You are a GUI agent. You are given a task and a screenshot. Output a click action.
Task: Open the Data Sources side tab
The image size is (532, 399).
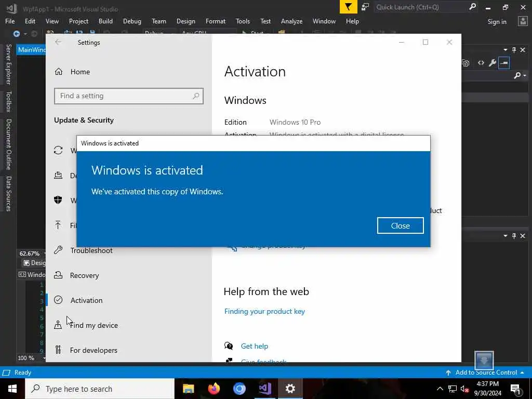click(x=8, y=194)
